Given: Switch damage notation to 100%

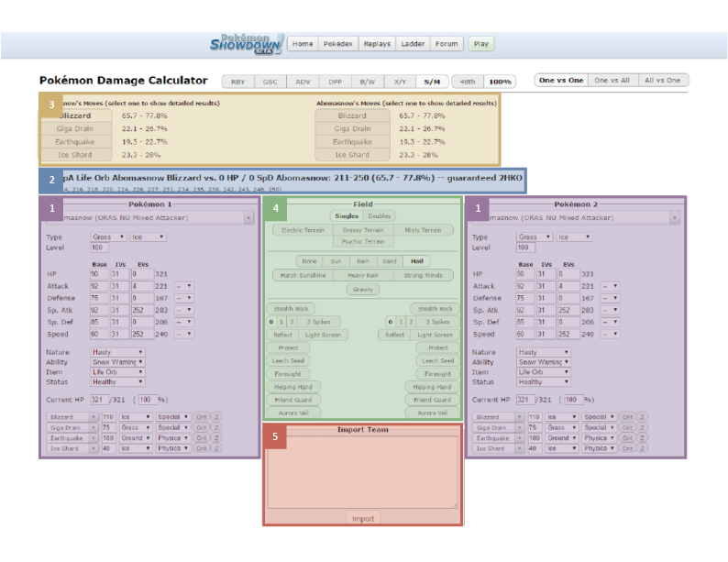Looking at the screenshot, I should point(500,82).
